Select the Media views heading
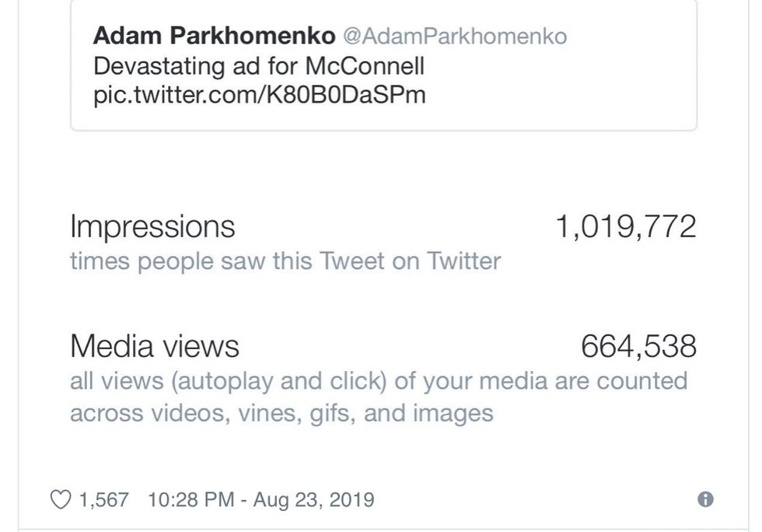The image size is (762, 532). coord(155,346)
